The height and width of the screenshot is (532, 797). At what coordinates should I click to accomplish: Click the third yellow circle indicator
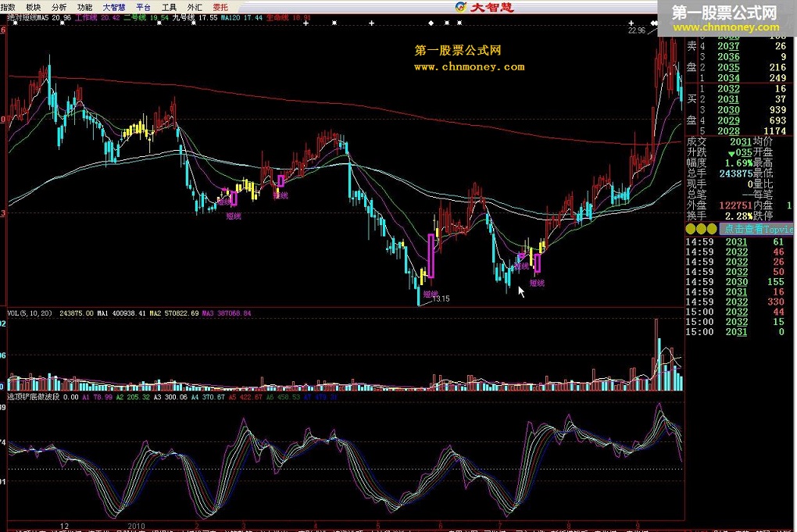[x=712, y=229]
